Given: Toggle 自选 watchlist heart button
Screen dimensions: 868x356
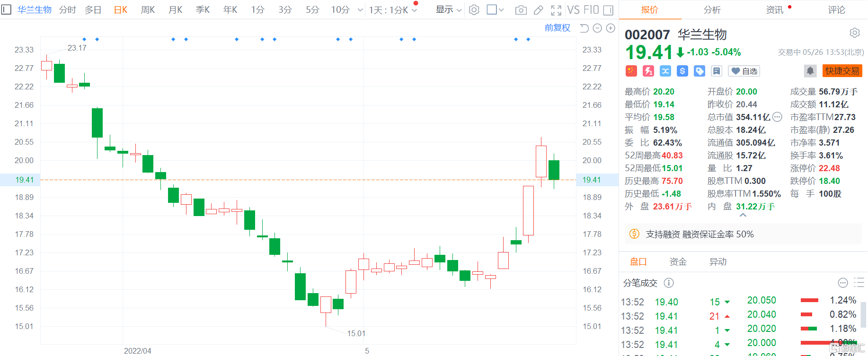Looking at the screenshot, I should pyautogui.click(x=744, y=71).
